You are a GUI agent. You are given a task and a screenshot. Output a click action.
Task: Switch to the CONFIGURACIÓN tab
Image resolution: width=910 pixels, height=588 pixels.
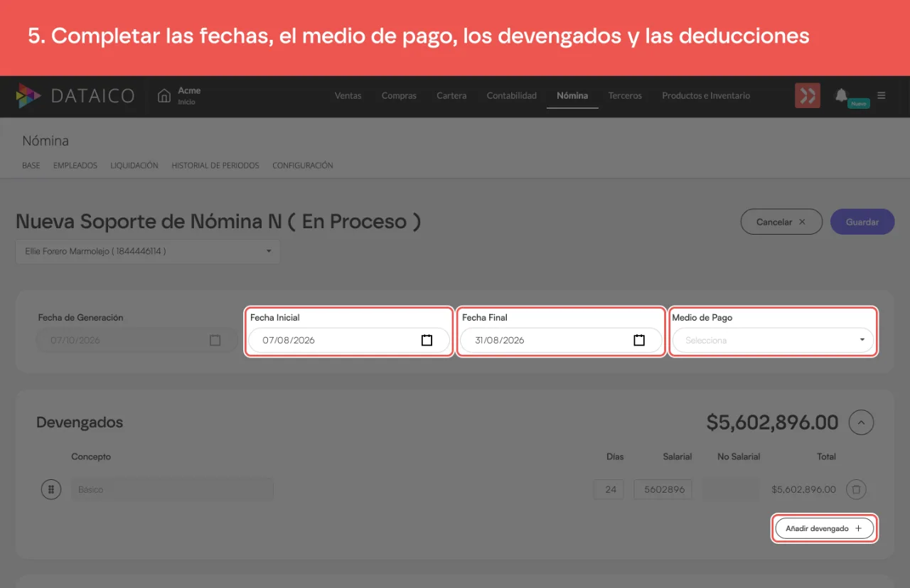(x=303, y=166)
